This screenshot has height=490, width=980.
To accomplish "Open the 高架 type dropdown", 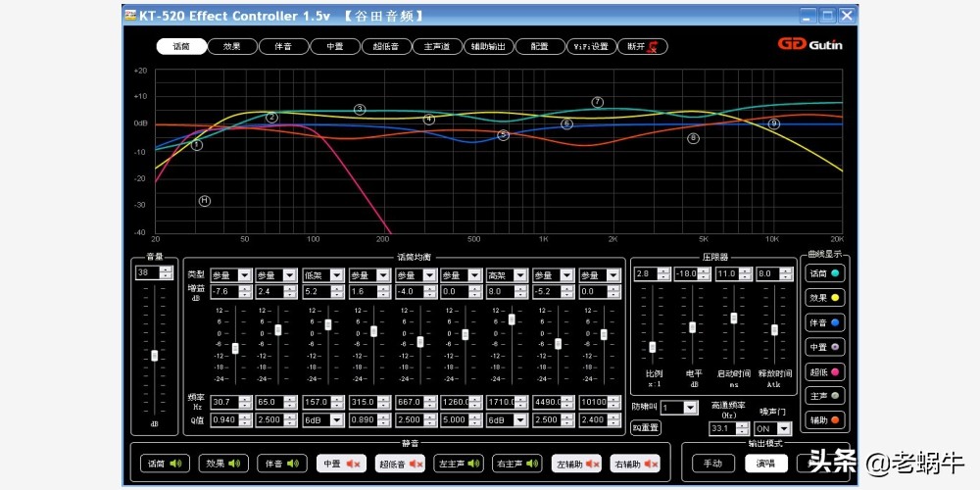I will [x=520, y=275].
